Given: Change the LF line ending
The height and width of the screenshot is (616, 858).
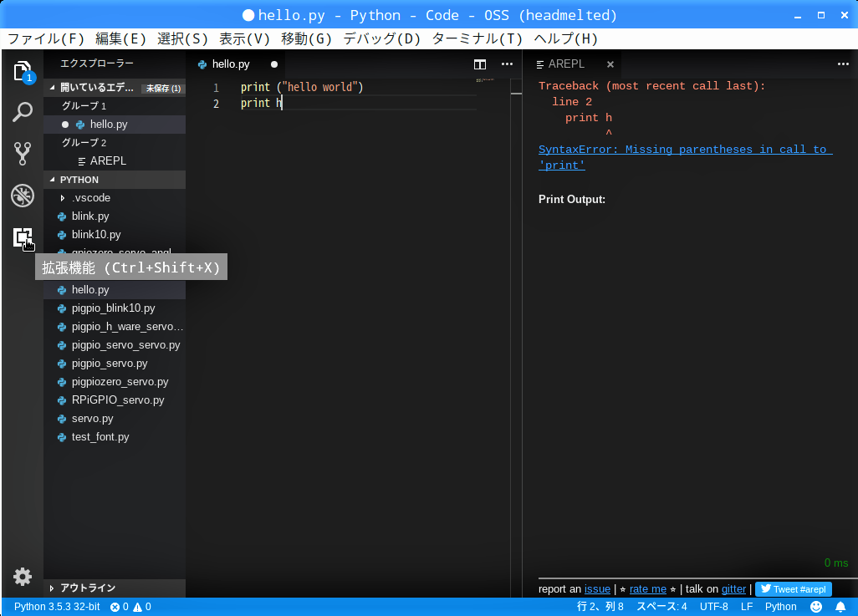Looking at the screenshot, I should coord(747,607).
